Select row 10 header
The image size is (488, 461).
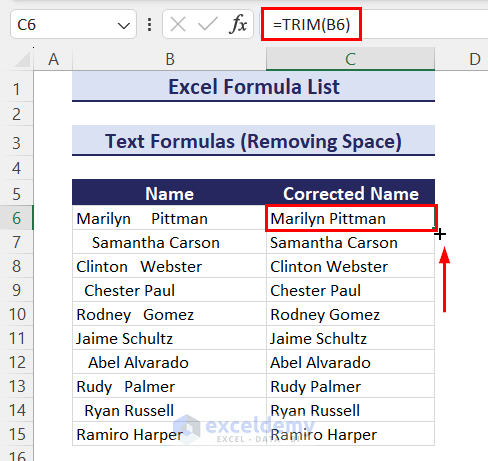(x=17, y=314)
